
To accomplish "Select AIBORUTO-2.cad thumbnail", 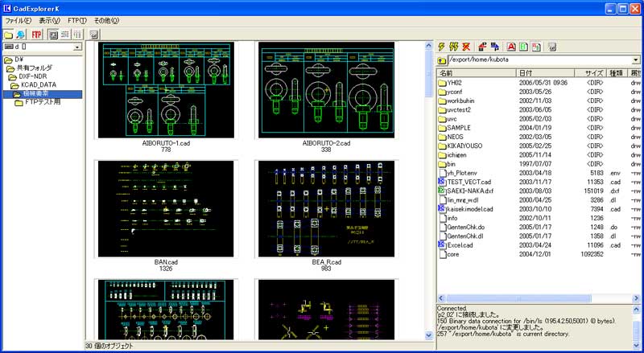I will click(x=326, y=90).
